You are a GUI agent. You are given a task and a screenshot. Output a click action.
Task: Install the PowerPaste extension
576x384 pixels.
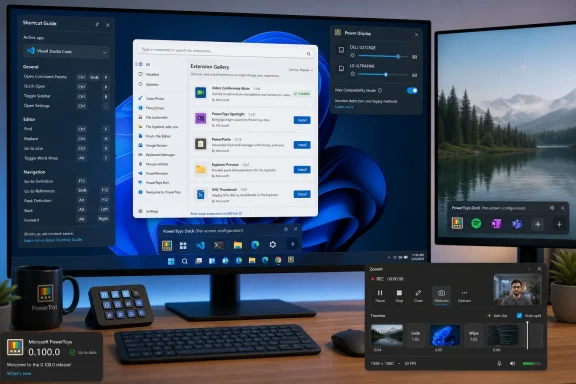[x=302, y=145]
